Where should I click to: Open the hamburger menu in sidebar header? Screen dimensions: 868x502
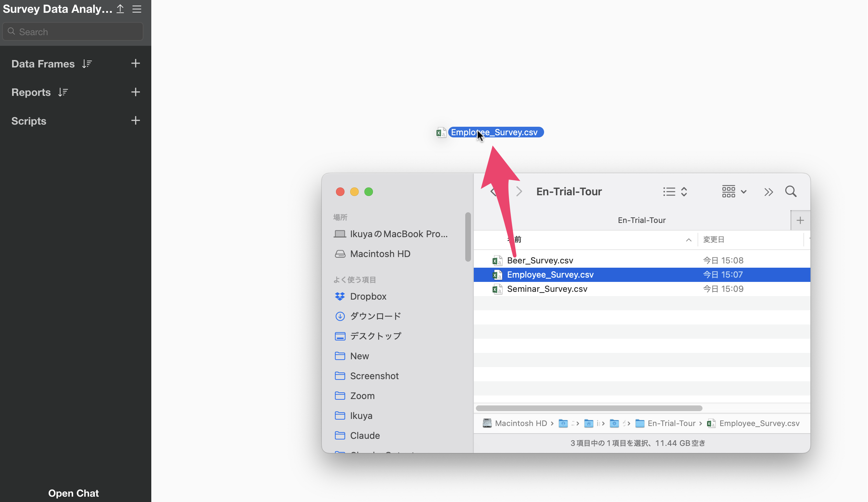137,9
